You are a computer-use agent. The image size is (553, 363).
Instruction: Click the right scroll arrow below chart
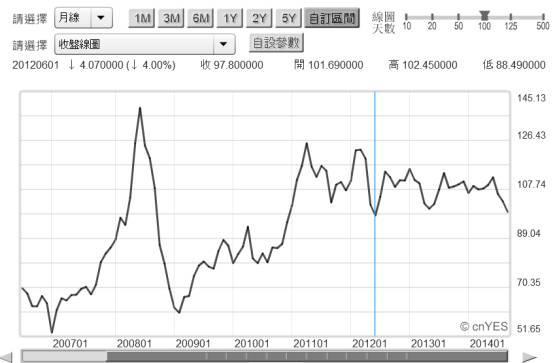529,357
